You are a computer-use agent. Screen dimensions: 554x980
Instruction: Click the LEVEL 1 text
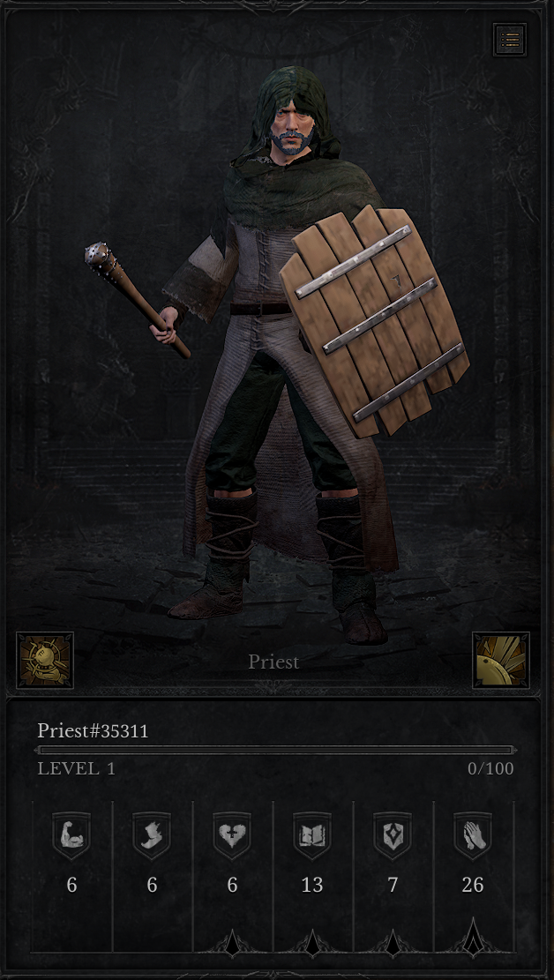[x=76, y=768]
